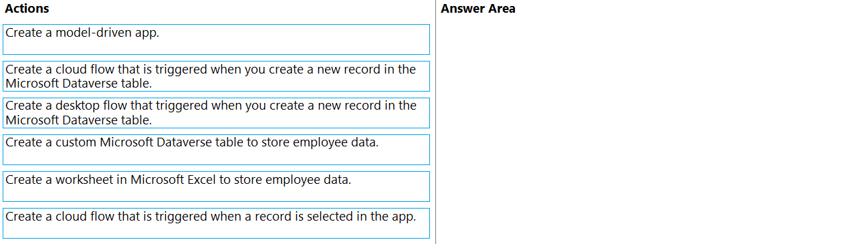The height and width of the screenshot is (244, 868).
Task: Select the custom Microsoft Dataverse table action
Action: 216,150
